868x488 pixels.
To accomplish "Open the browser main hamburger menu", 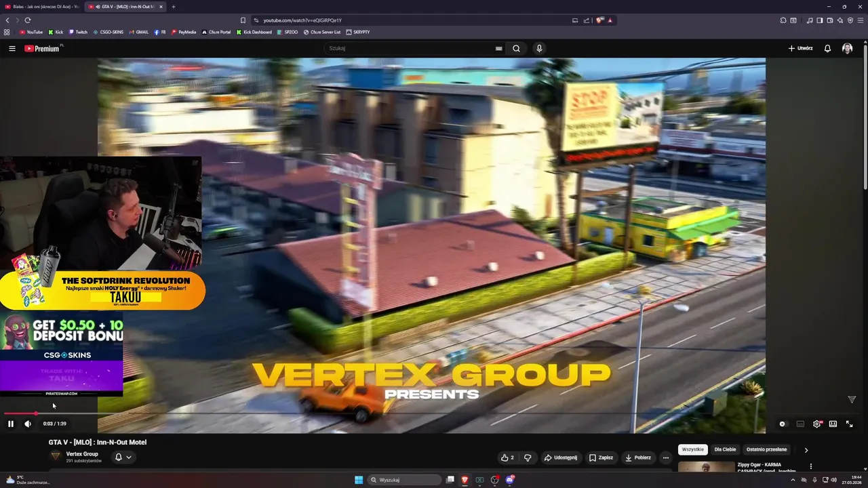I will (861, 20).
